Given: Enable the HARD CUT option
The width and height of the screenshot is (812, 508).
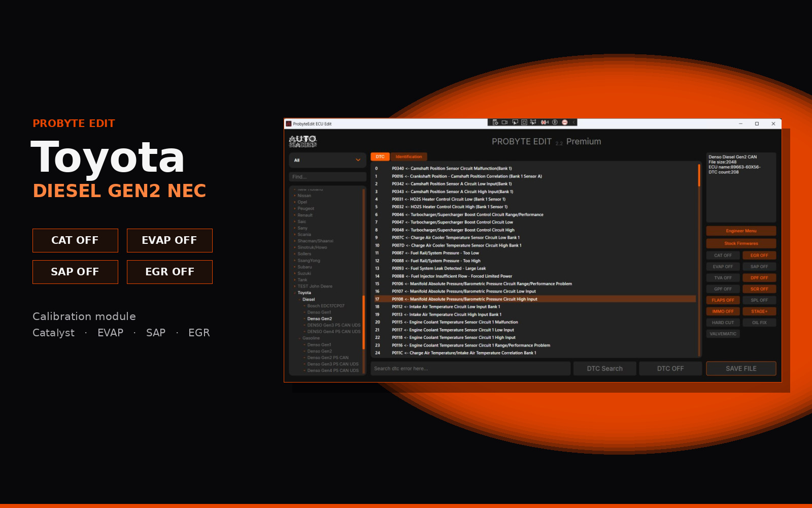Looking at the screenshot, I should coord(723,323).
